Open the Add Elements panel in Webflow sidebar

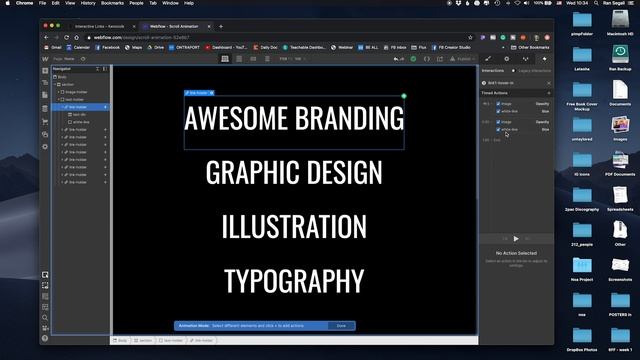point(45,71)
